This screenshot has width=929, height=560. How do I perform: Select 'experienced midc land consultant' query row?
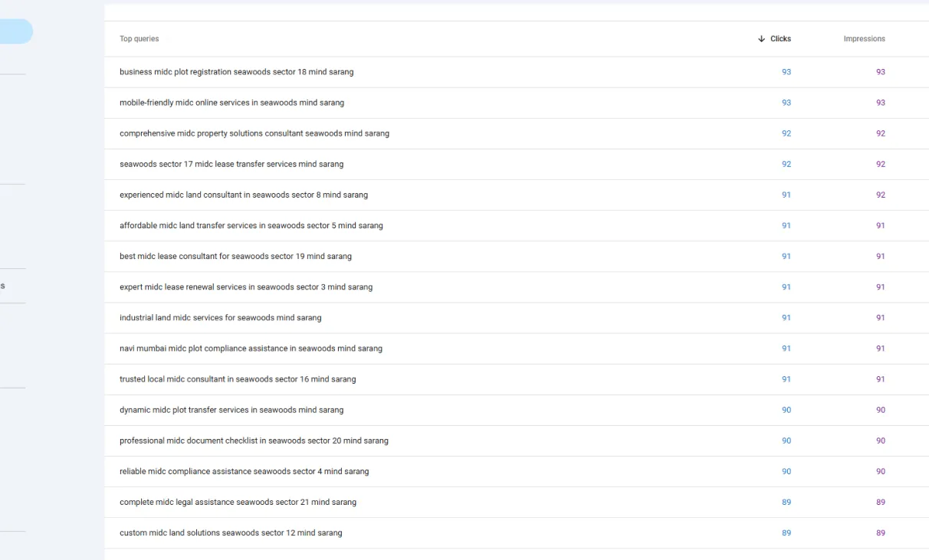point(243,195)
